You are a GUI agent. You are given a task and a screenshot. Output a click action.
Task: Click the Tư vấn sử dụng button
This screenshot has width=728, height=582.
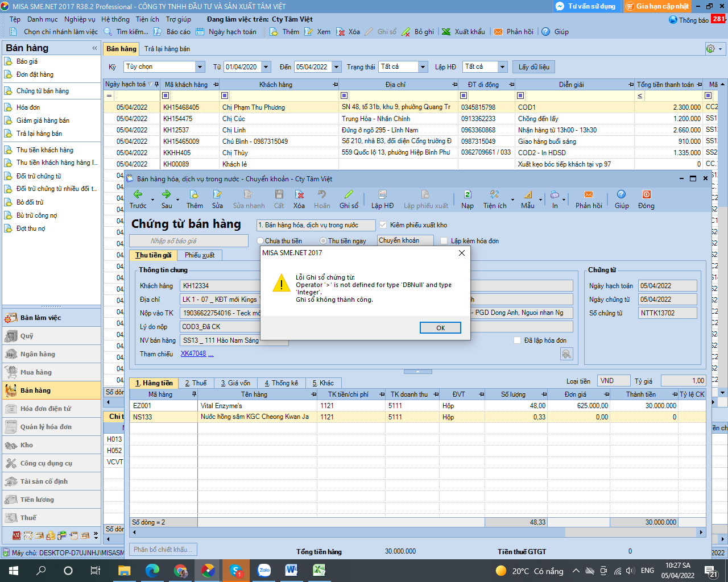pyautogui.click(x=586, y=6)
